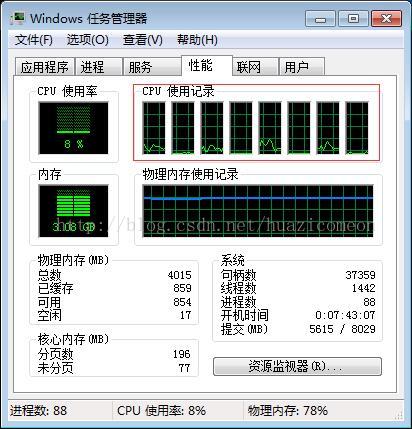Switch to the 应用程序 tab
Screen dimensions: 412x429
pos(45,67)
